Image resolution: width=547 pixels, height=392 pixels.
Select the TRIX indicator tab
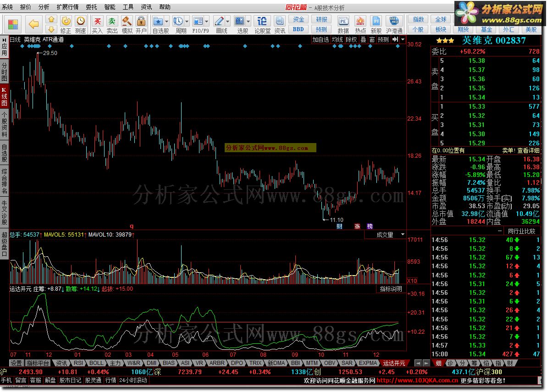click(255, 363)
